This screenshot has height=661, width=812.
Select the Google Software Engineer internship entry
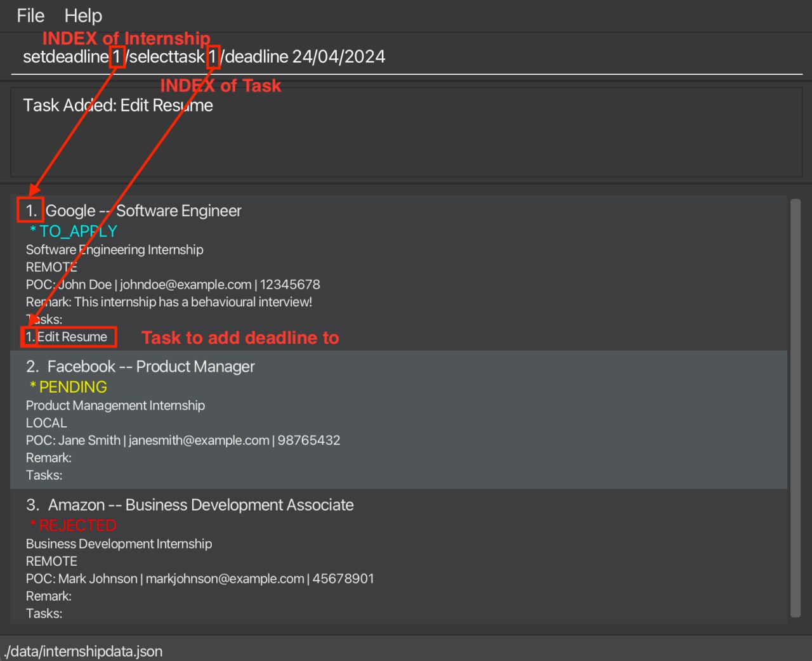[144, 211]
